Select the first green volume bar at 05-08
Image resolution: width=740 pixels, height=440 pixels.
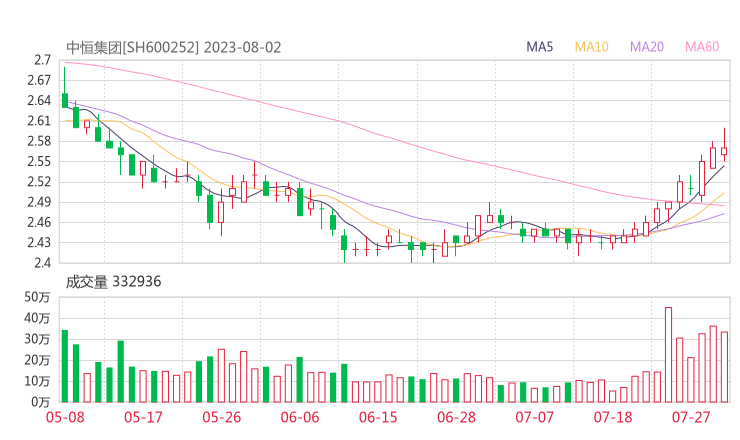[x=65, y=366]
